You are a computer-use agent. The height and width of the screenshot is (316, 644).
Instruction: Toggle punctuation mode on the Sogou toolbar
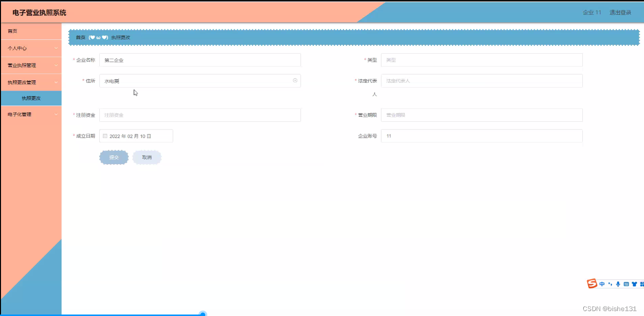point(611,283)
